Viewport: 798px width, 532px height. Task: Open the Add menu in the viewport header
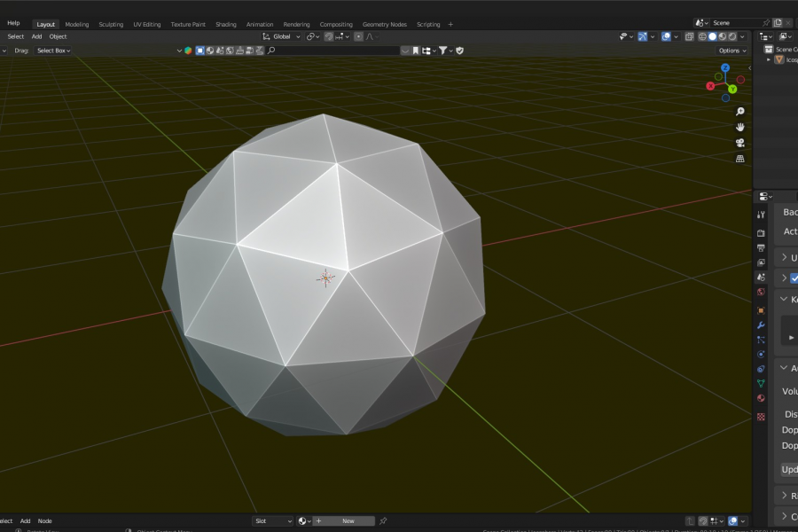(x=36, y=36)
